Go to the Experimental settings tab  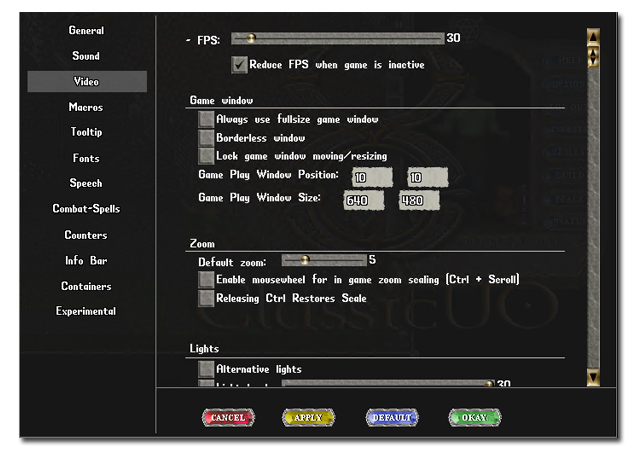coord(86,311)
